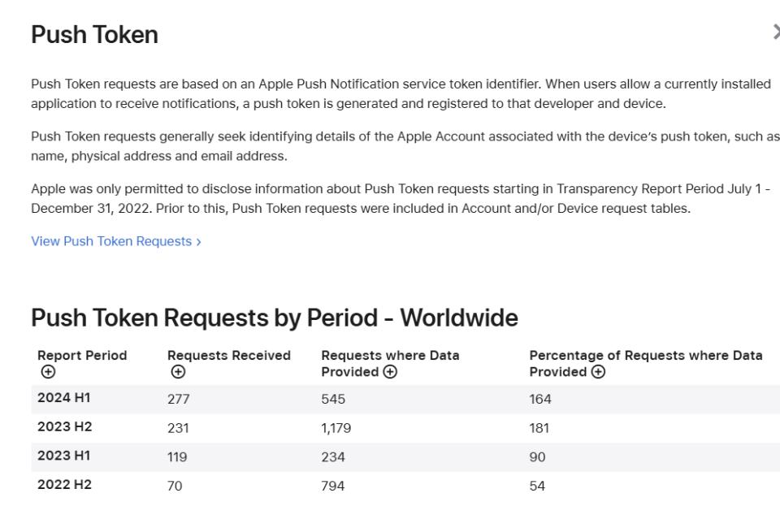780x532 pixels.
Task: Click the 164 percentage cell
Action: coord(540,400)
